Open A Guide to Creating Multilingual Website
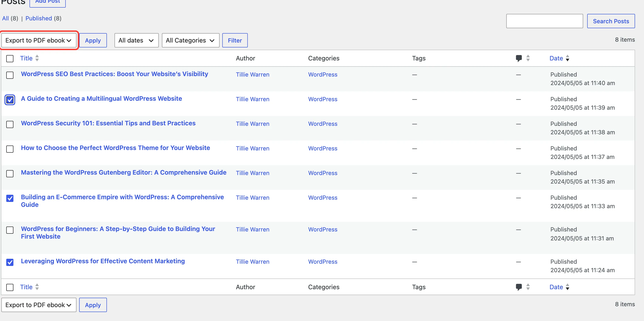Viewport: 644px width, 321px height. [x=102, y=98]
